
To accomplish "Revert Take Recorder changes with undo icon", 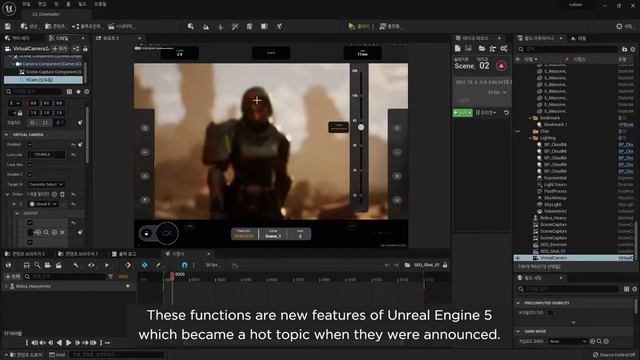I will coord(506,113).
